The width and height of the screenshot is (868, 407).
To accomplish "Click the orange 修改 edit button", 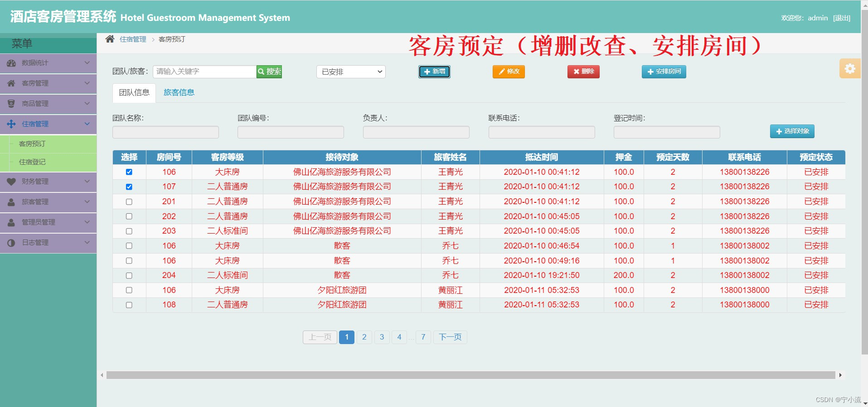I will click(509, 72).
